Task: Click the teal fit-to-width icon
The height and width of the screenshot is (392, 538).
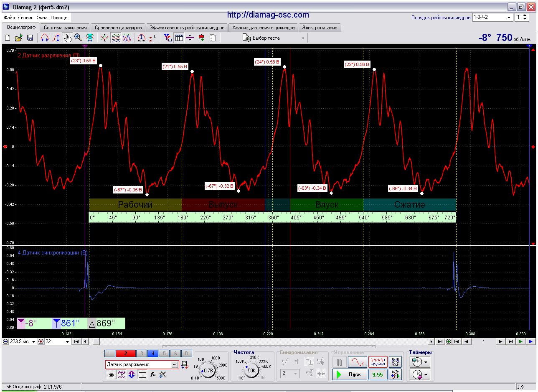Action: tap(89, 38)
